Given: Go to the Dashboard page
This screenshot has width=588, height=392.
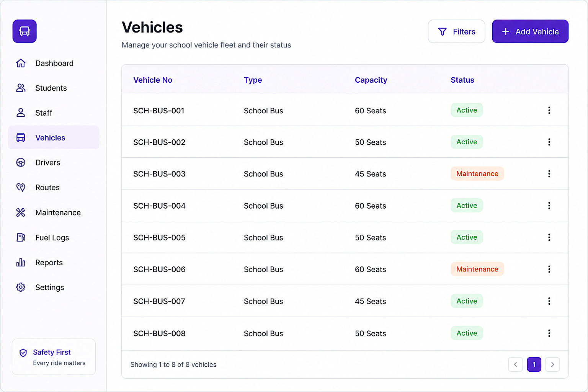Looking at the screenshot, I should 54,63.
